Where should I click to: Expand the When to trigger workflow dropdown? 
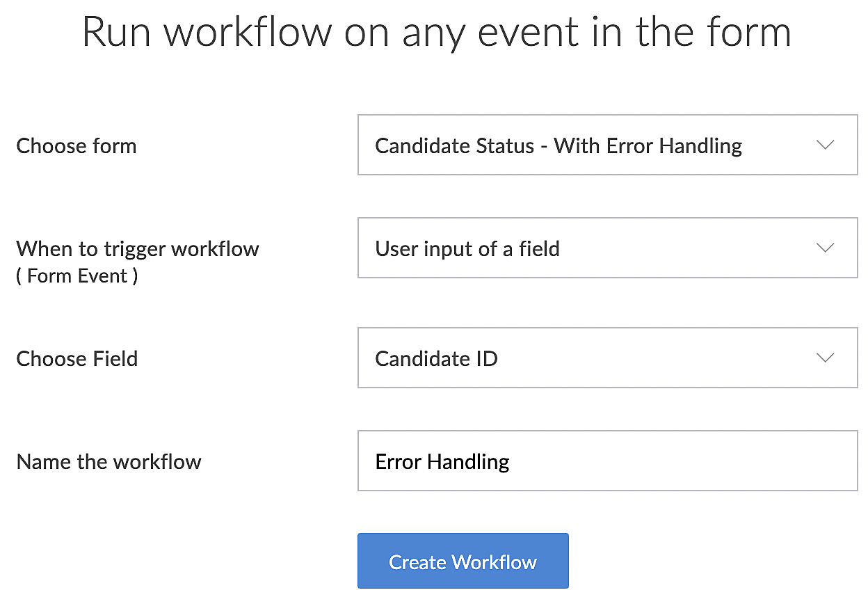click(606, 248)
